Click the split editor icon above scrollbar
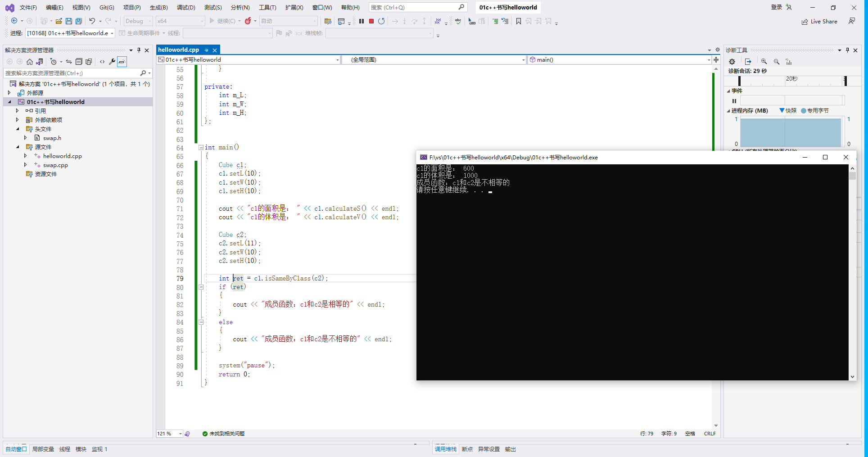868x457 pixels. click(716, 59)
